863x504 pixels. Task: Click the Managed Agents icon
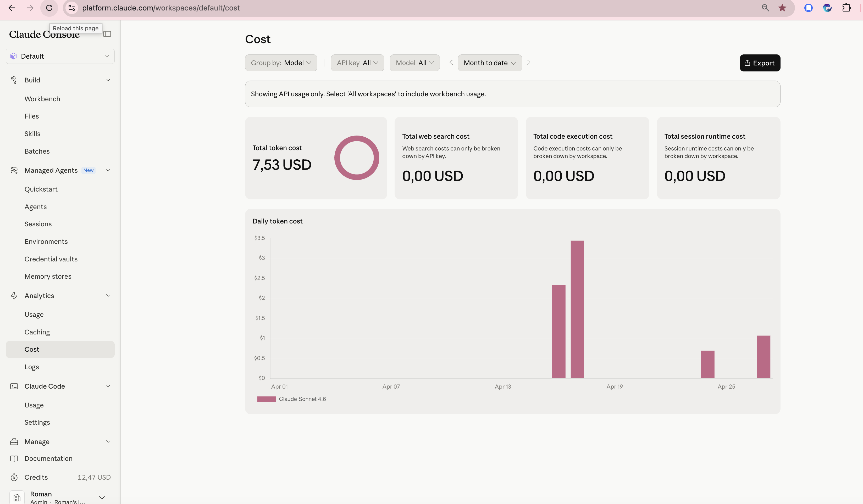click(14, 170)
